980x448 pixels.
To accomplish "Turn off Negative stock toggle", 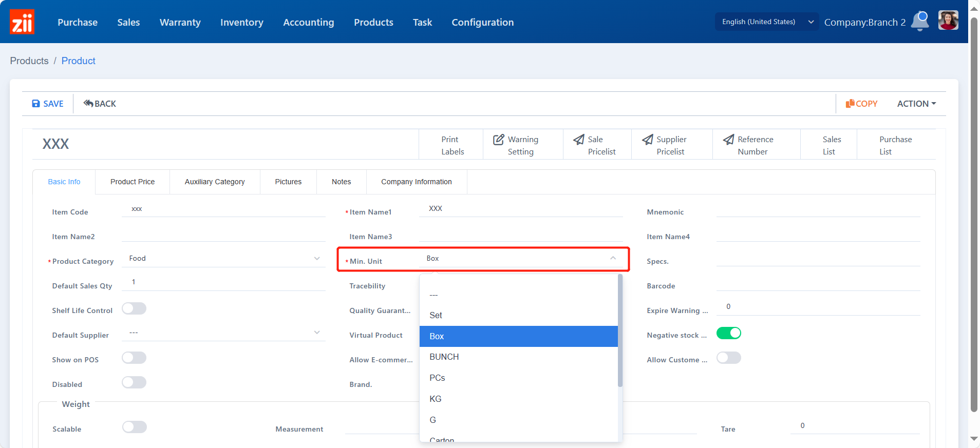I will 728,333.
